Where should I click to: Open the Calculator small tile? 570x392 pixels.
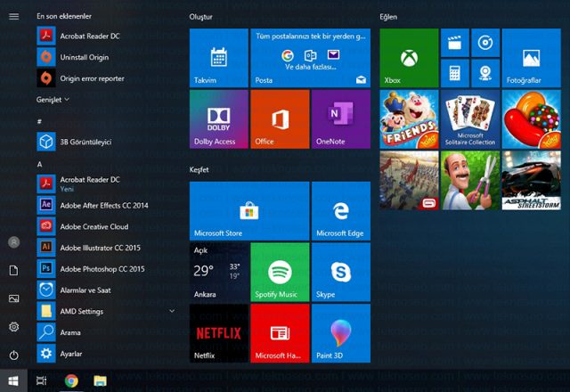pyautogui.click(x=455, y=73)
